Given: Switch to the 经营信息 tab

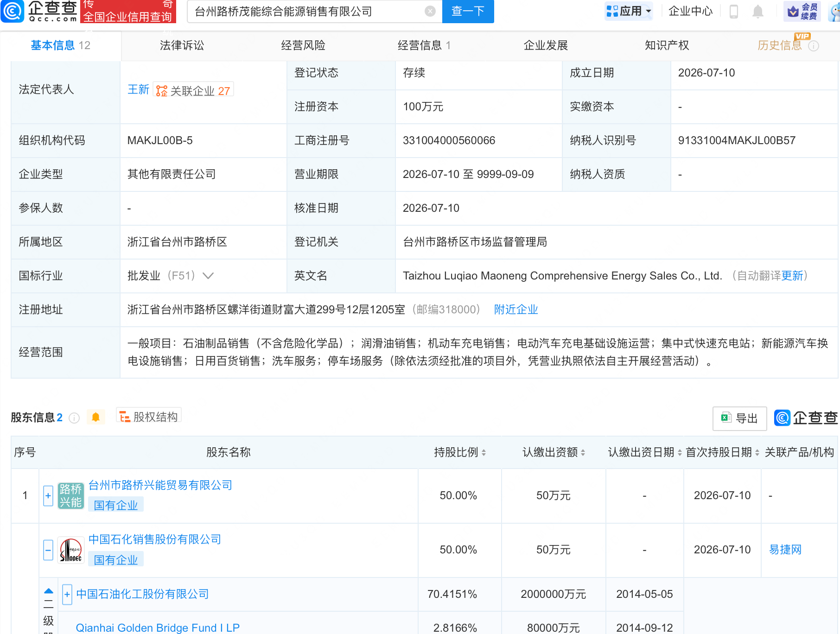Looking at the screenshot, I should 424,45.
